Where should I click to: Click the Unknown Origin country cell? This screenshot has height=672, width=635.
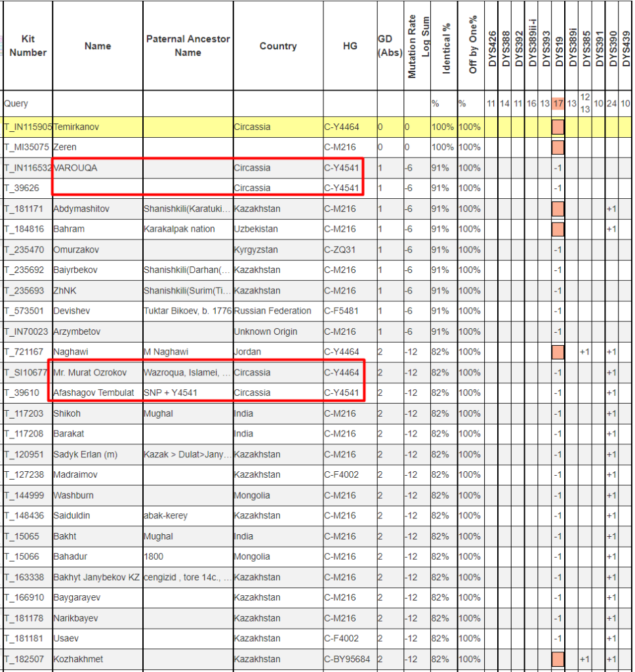click(266, 331)
